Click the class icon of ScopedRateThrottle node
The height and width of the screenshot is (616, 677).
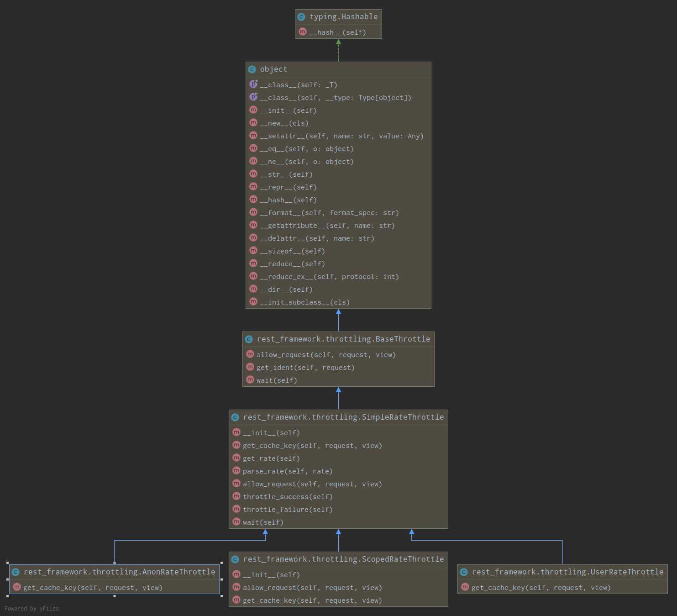pos(235,559)
